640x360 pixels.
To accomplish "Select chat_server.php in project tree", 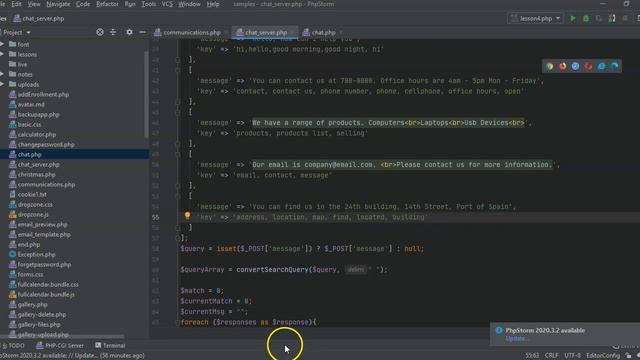I will coord(34,164).
